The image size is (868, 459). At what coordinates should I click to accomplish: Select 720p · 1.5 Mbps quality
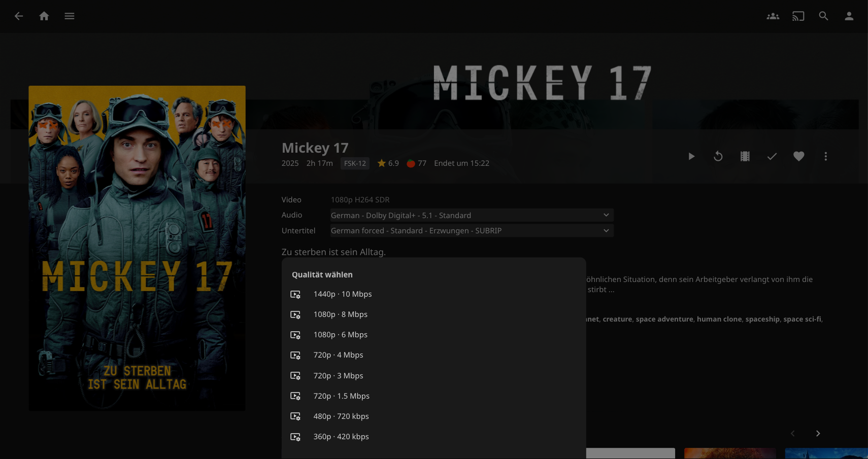(x=434, y=396)
